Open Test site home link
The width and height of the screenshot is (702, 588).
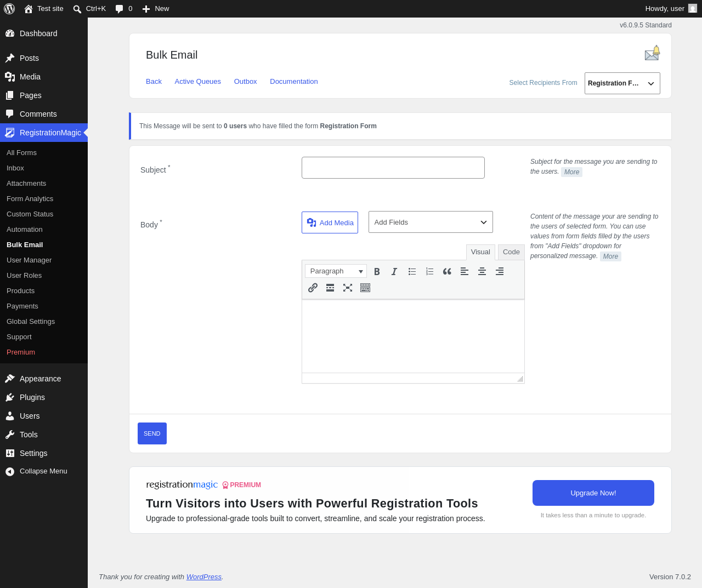[x=44, y=9]
